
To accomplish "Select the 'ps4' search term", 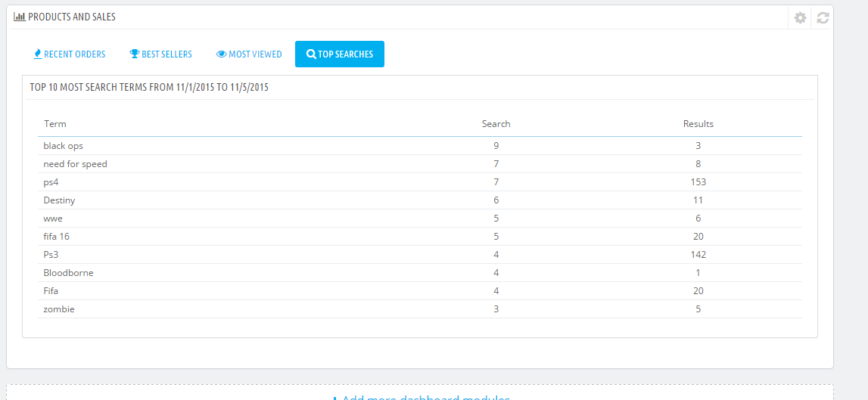I will [x=51, y=182].
